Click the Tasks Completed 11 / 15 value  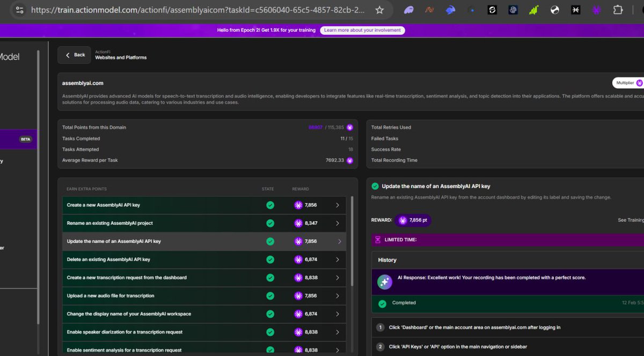[347, 138]
